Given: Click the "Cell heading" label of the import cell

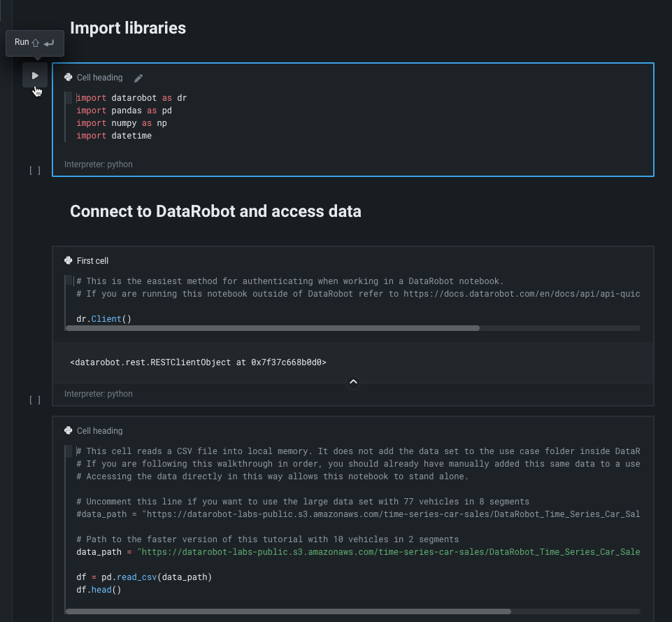Looking at the screenshot, I should coord(99,78).
